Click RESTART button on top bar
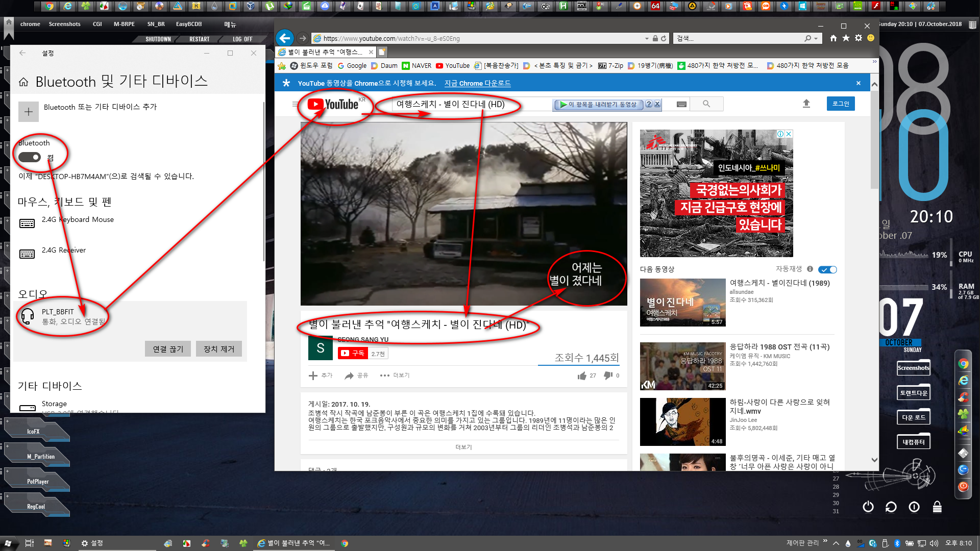The image size is (980, 551). 199,39
